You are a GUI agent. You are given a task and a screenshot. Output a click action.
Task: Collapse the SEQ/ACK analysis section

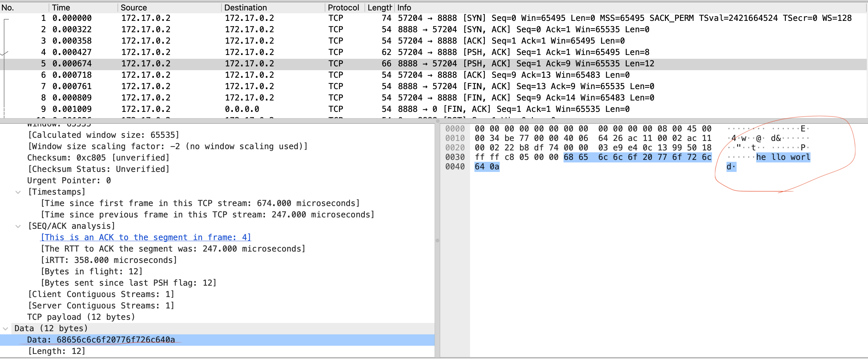[x=18, y=226]
